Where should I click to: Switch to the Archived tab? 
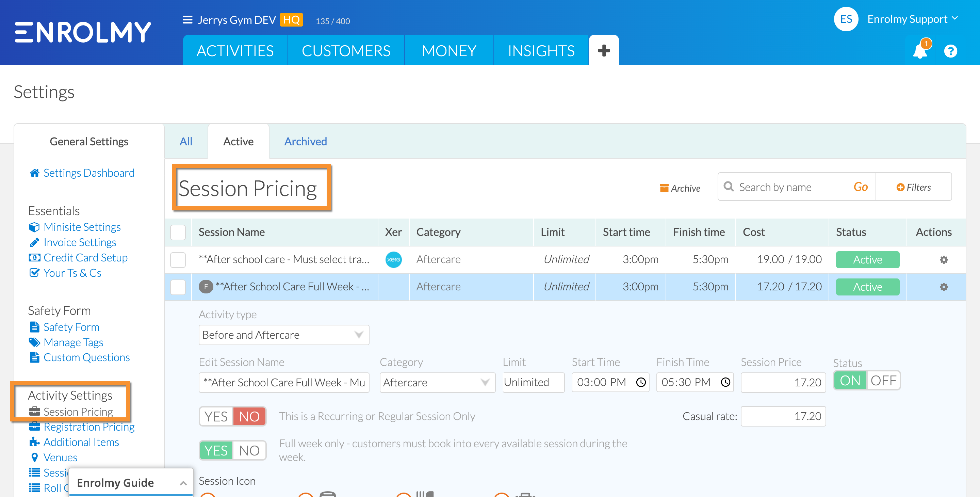(306, 141)
